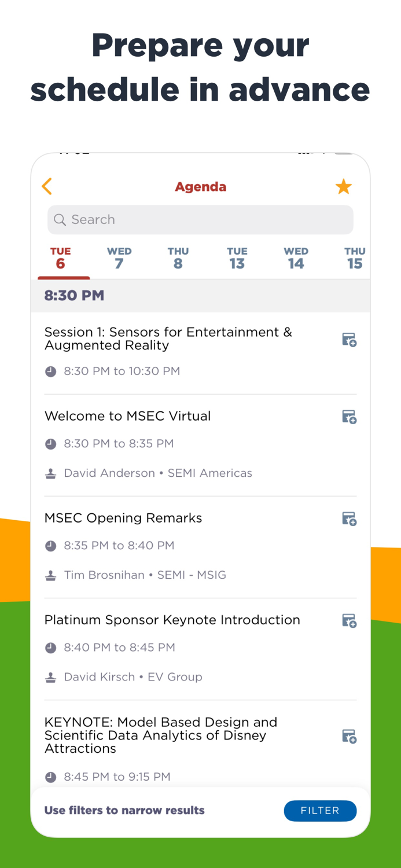Click the clock icon beside Session 1 times
This screenshot has width=401, height=868.
50,371
